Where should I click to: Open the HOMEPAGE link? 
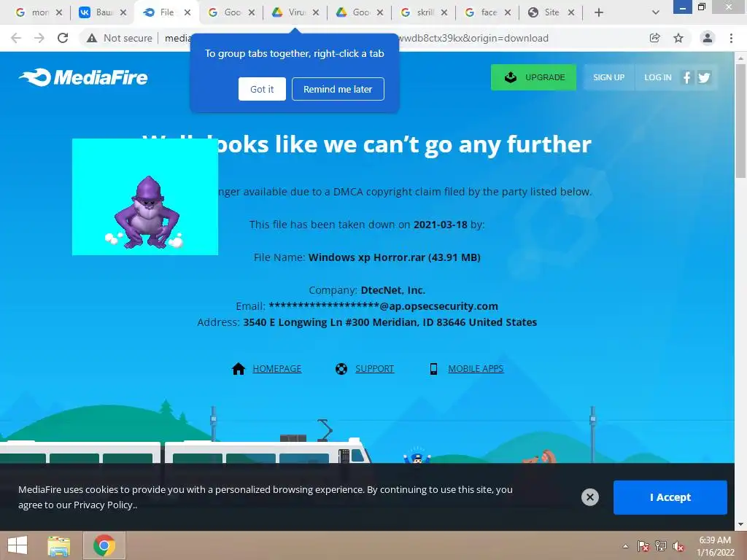point(276,368)
